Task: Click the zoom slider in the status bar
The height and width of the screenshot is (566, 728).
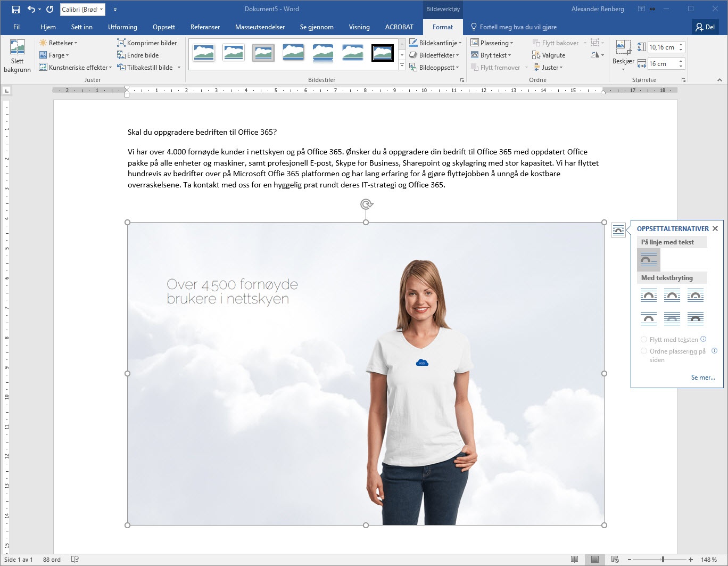Action: click(x=662, y=560)
